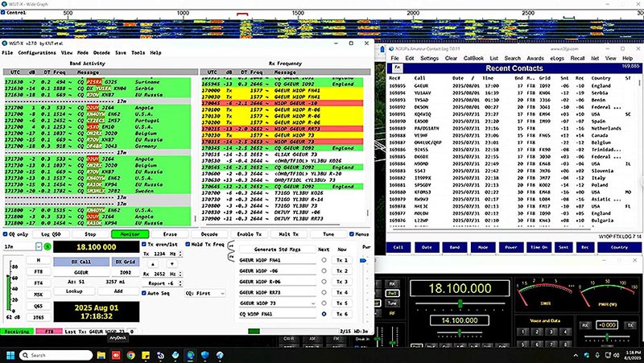This screenshot has width=644, height=363.
Task: Show hidden system tray icons
Action: pos(576,354)
